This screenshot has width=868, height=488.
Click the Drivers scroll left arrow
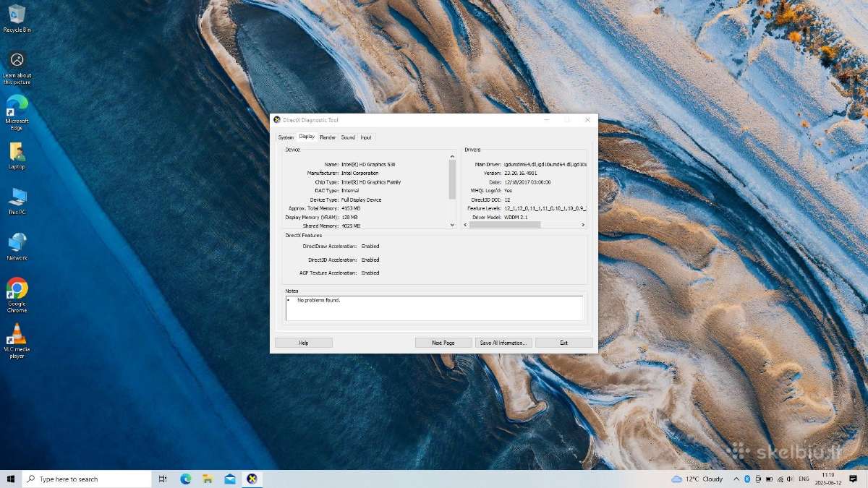coord(466,225)
